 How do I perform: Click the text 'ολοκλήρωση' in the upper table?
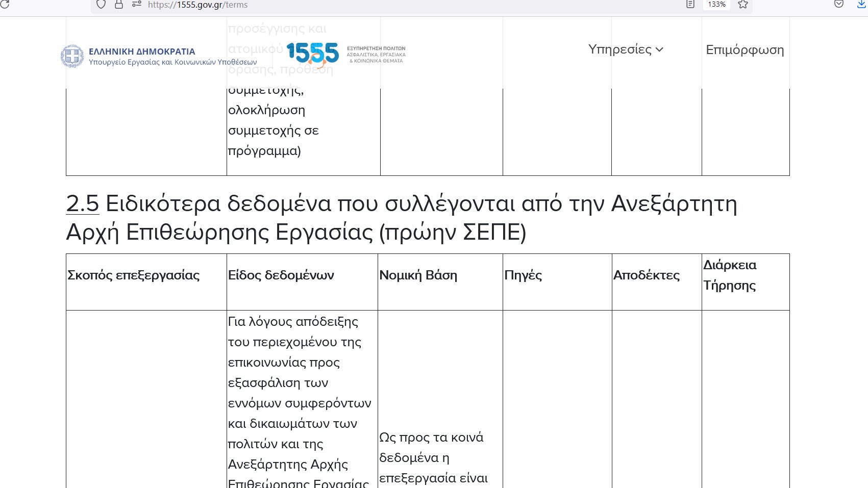click(266, 110)
